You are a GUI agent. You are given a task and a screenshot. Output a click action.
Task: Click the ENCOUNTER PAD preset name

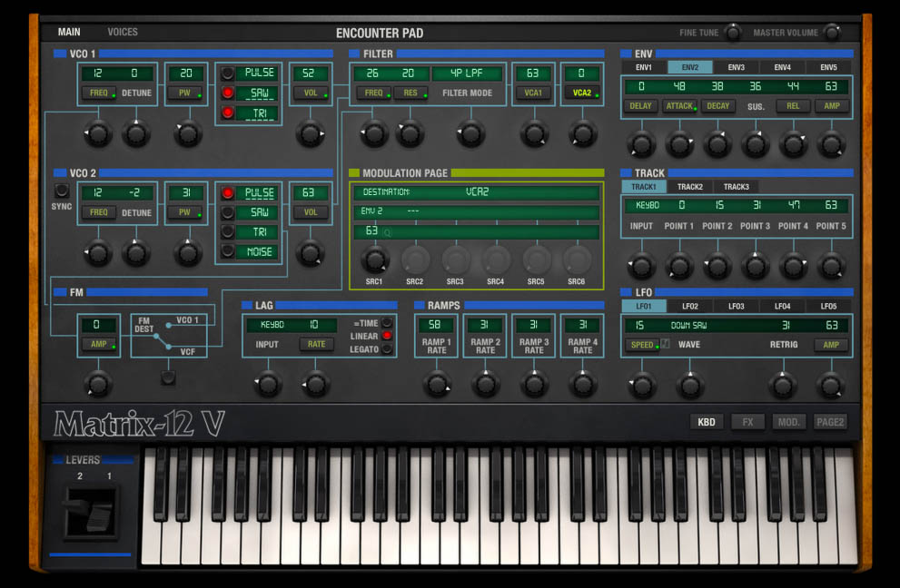pyautogui.click(x=380, y=33)
